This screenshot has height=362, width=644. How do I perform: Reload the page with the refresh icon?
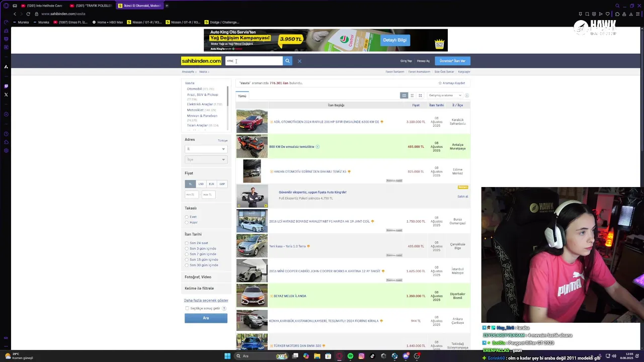pyautogui.click(x=28, y=14)
